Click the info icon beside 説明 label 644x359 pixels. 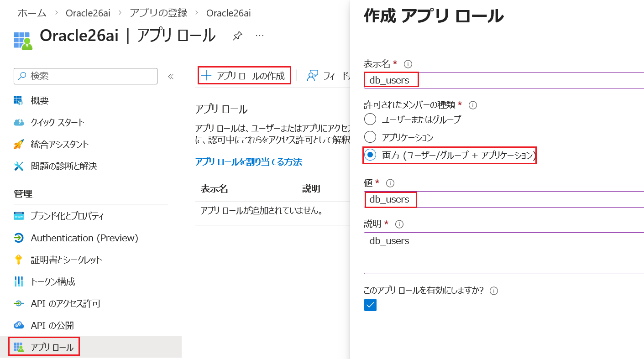(399, 224)
